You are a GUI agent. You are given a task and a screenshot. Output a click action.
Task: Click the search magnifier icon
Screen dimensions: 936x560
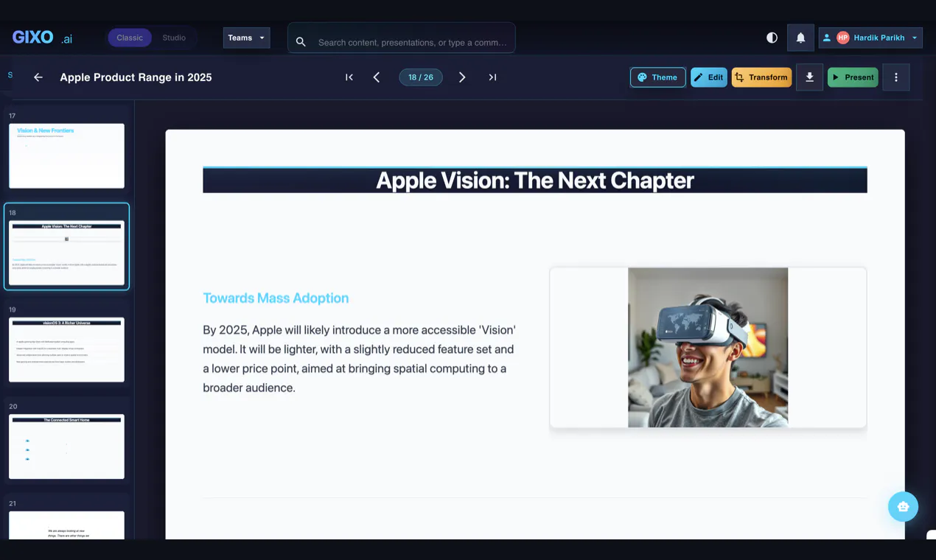pyautogui.click(x=301, y=42)
